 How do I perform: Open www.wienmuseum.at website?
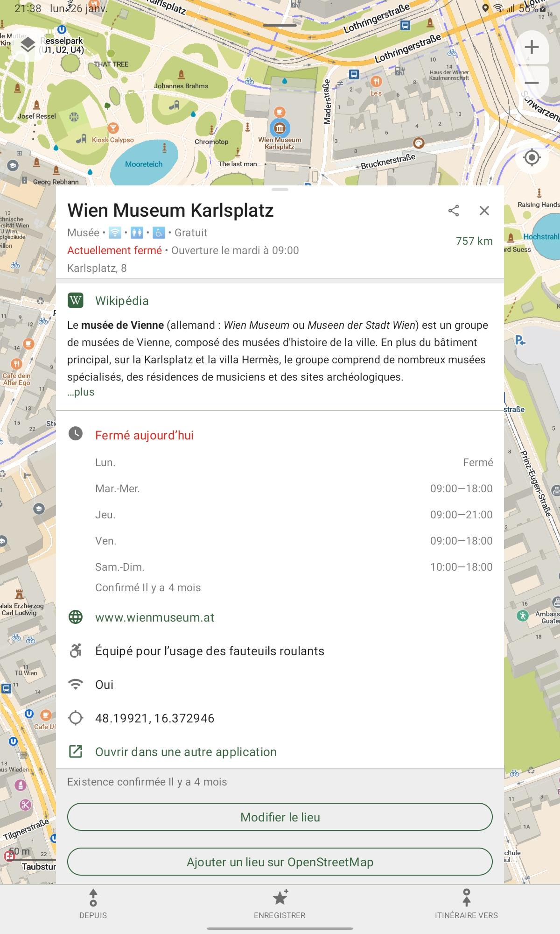[x=155, y=617]
